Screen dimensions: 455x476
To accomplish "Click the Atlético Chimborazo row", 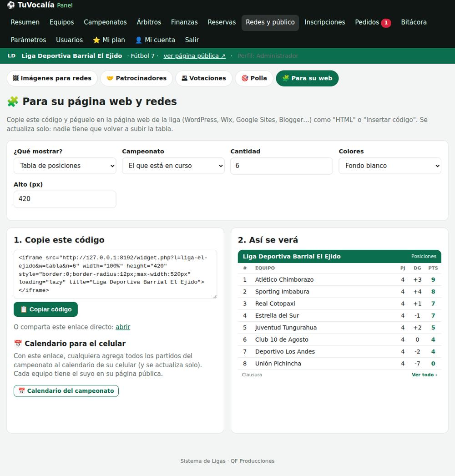I will pos(339,279).
